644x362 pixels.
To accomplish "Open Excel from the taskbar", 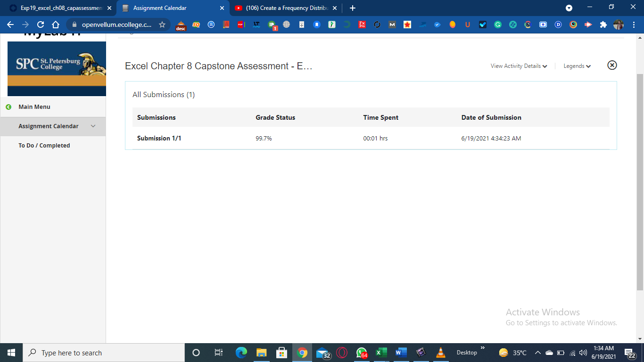I will pos(381,353).
